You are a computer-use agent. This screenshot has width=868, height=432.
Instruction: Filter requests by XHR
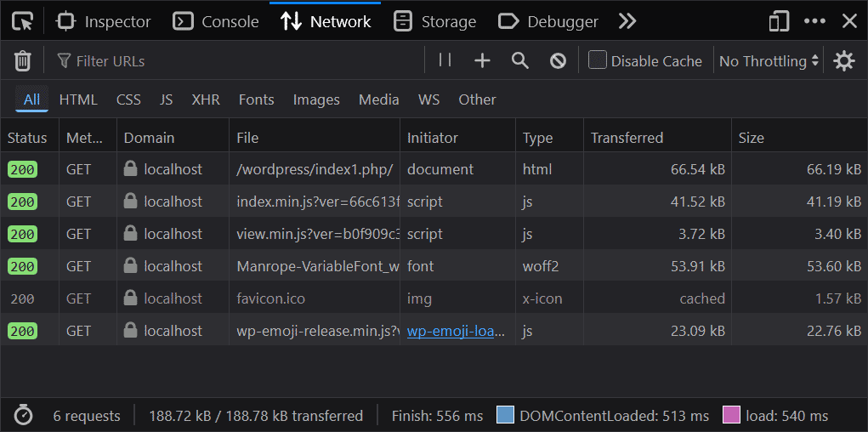(x=206, y=99)
